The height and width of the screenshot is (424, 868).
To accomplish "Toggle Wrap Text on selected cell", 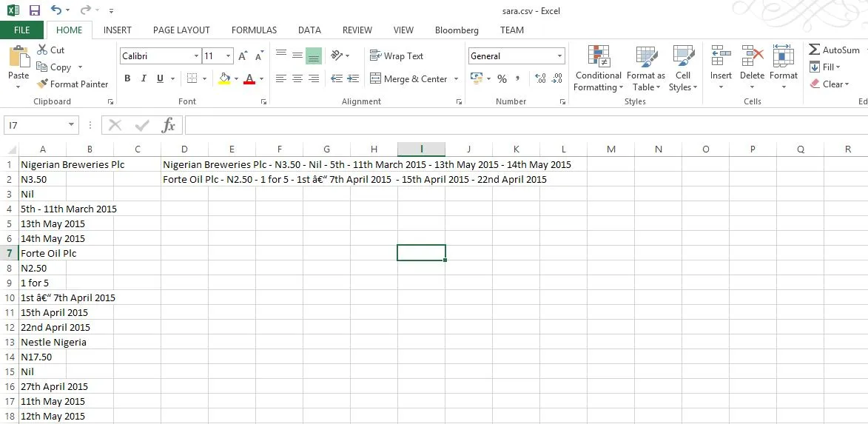I will click(397, 56).
